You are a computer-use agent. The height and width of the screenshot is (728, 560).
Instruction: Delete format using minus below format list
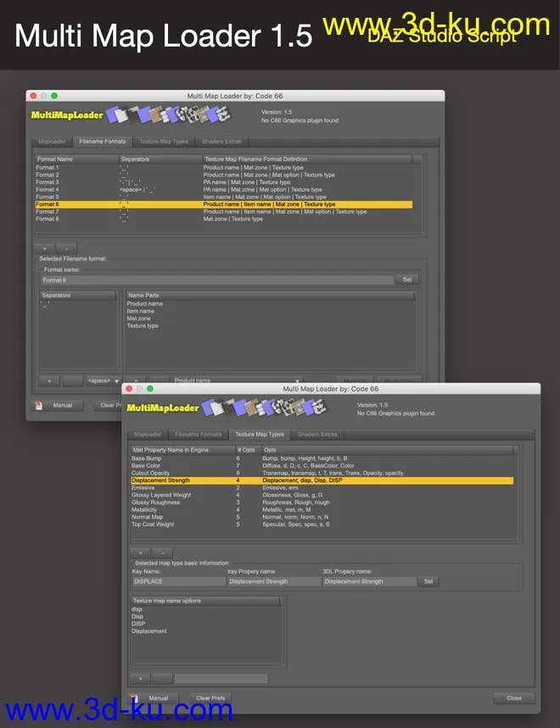(x=66, y=248)
